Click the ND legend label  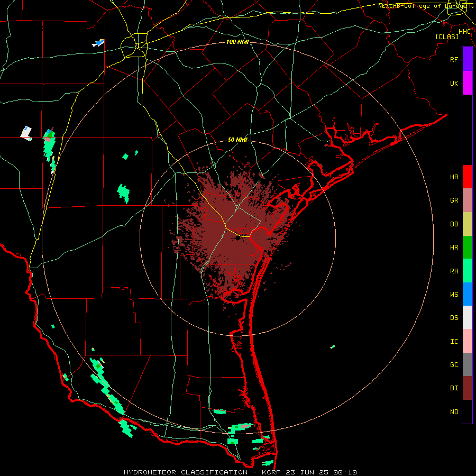coord(454,412)
